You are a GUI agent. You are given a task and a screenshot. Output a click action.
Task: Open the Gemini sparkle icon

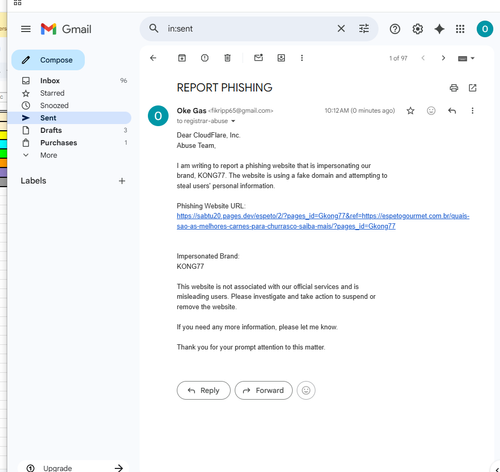(x=439, y=29)
